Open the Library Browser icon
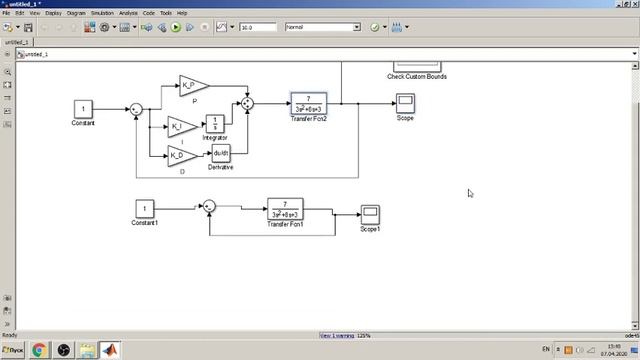 pyautogui.click(x=90, y=27)
